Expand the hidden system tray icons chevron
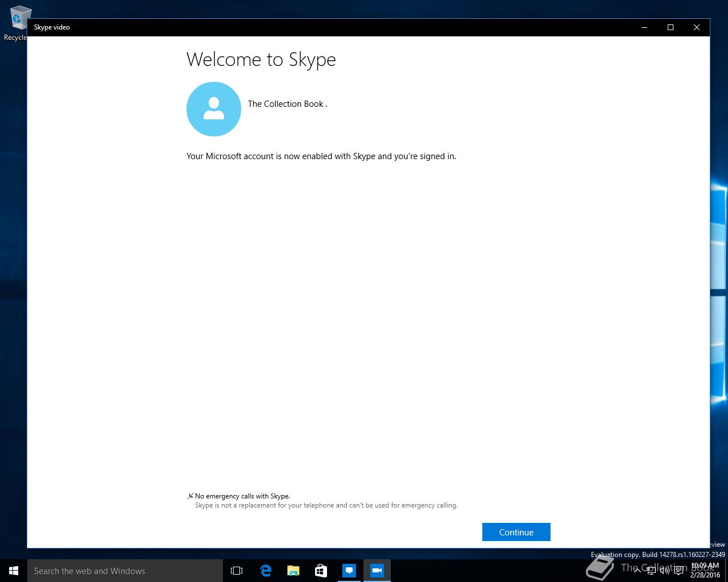Screen dimensions: 728x582 coord(637,571)
